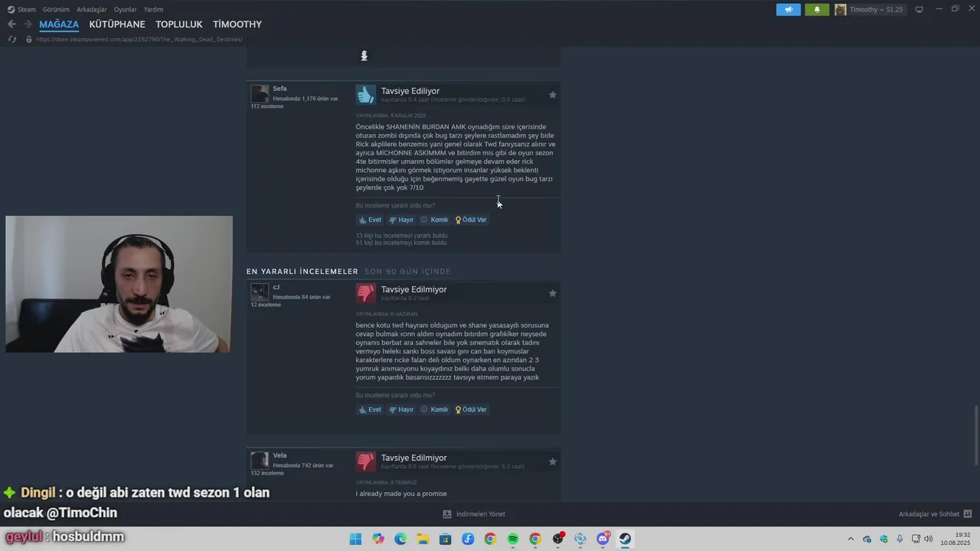Open Copilot from taskbar
This screenshot has height=551, width=980.
[378, 539]
